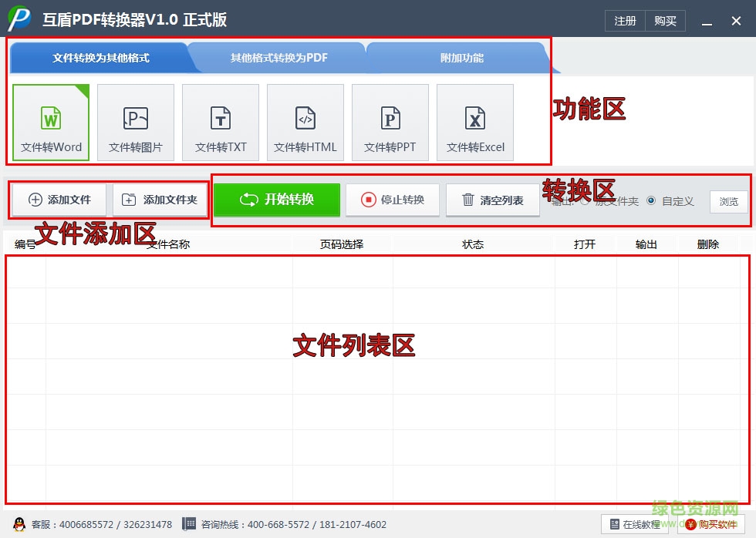Select the 文件转Word conversion icon

click(x=51, y=122)
